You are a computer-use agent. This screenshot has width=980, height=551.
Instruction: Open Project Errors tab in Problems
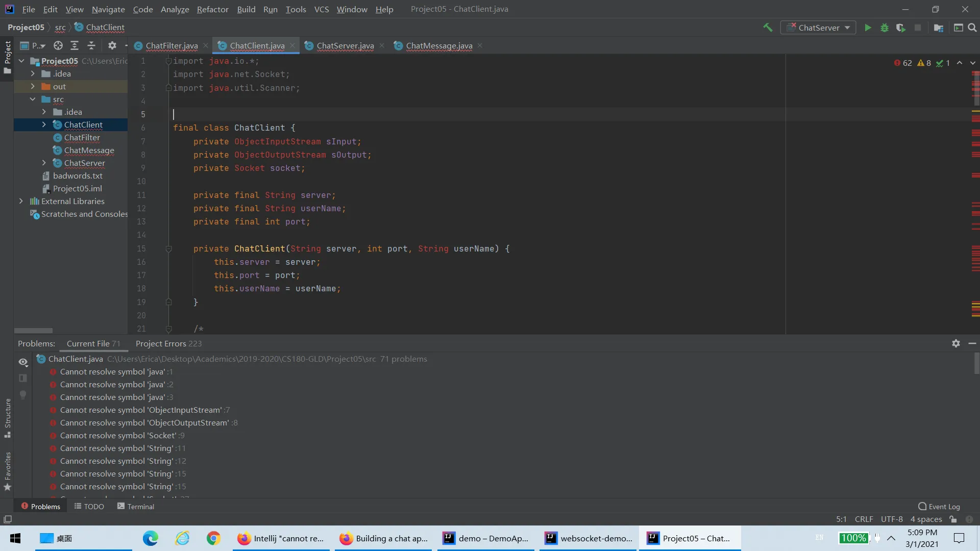(x=168, y=343)
